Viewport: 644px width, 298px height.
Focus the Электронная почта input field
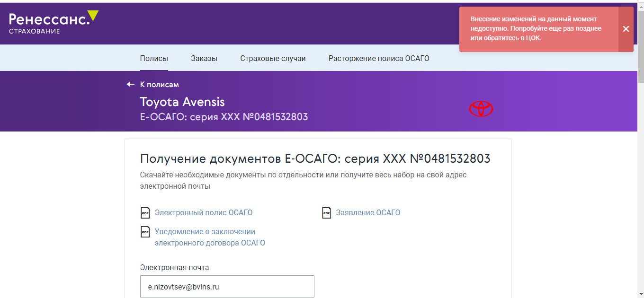pos(227,287)
